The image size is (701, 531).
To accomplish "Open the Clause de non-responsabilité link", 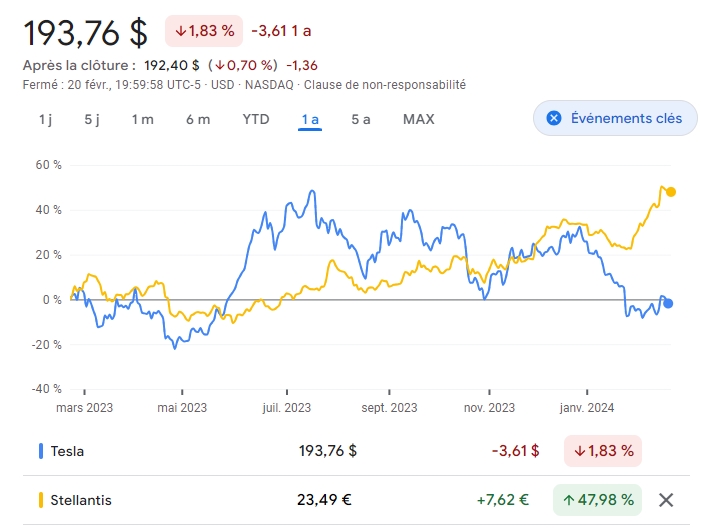I will tap(384, 85).
